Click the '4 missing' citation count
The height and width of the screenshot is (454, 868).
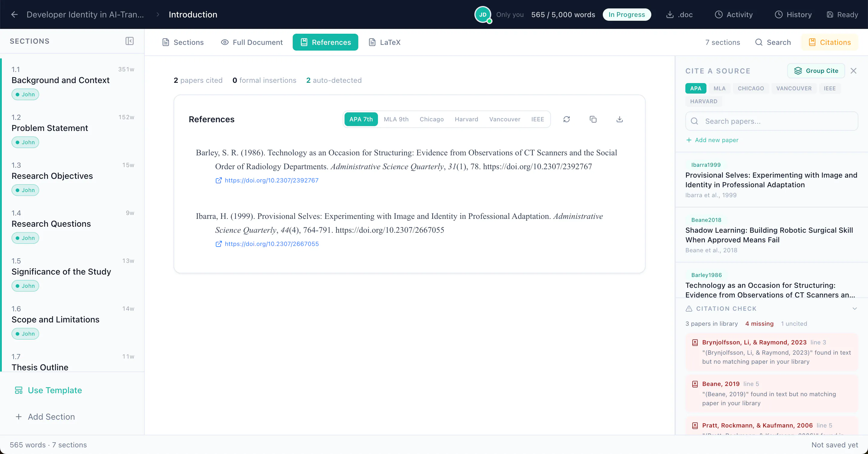pyautogui.click(x=759, y=324)
